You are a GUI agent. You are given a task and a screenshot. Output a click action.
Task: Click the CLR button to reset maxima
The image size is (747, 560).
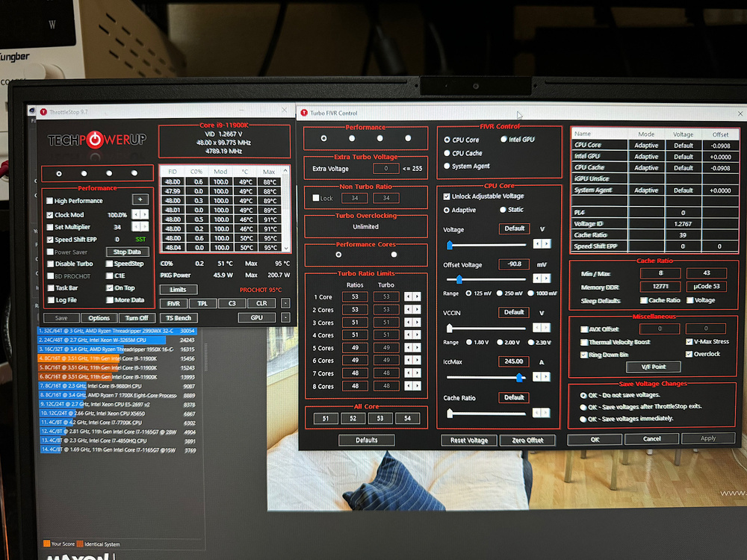click(x=261, y=303)
